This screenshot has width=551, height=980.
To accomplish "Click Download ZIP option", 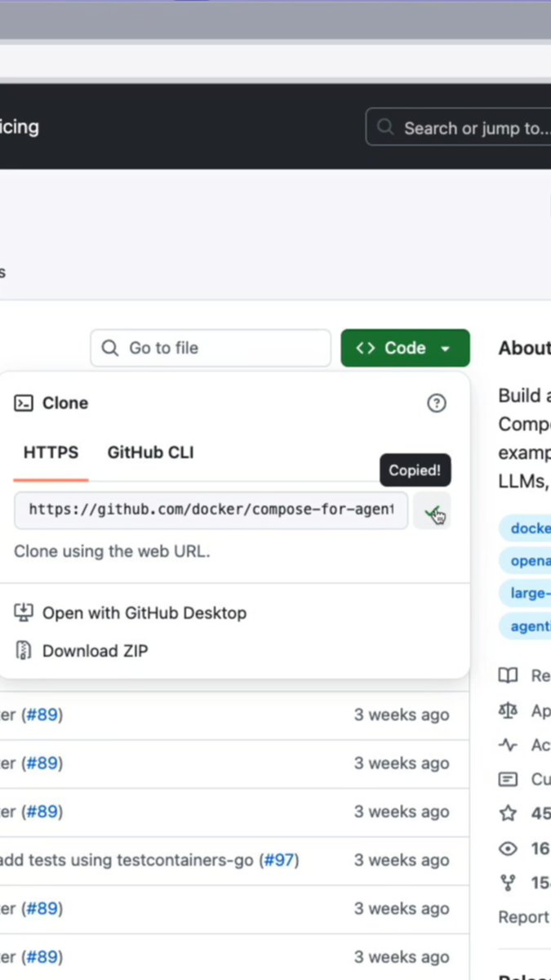I will [95, 651].
